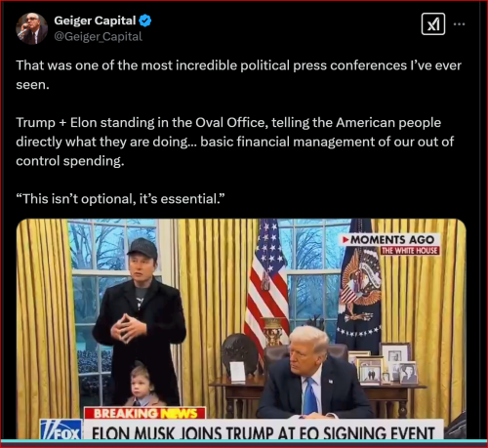Open the Geiger Capital profile avatar

[32, 28]
